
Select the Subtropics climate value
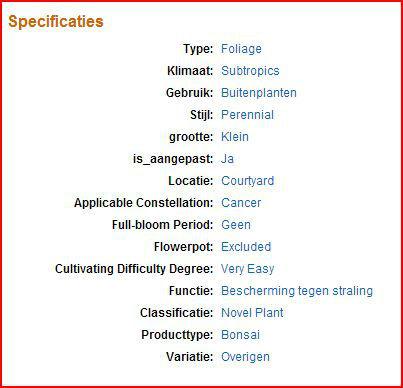[x=250, y=71]
